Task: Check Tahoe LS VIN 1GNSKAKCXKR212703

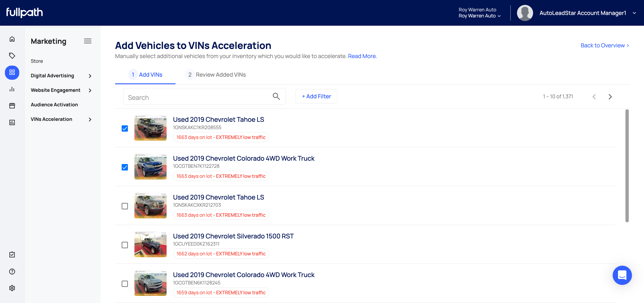Action: click(x=125, y=206)
